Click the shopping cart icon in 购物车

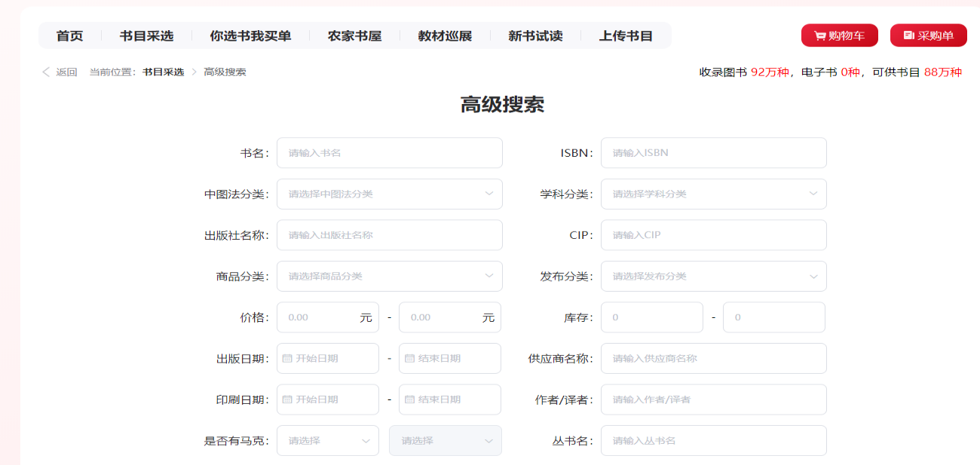pyautogui.click(x=819, y=35)
